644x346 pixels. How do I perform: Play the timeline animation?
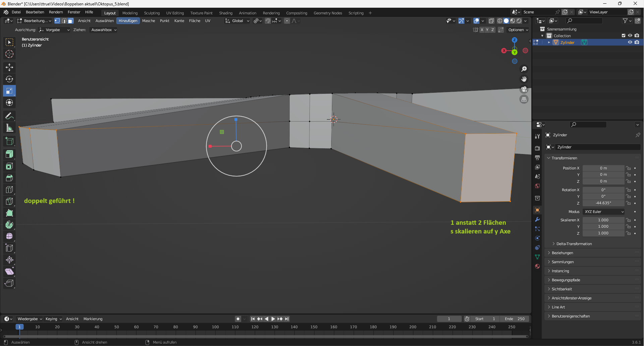tap(273, 319)
